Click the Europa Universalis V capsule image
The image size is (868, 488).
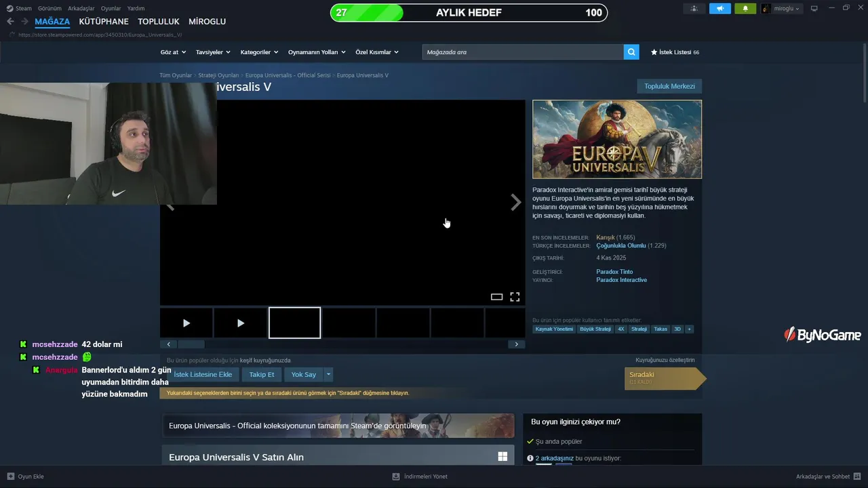click(x=617, y=140)
